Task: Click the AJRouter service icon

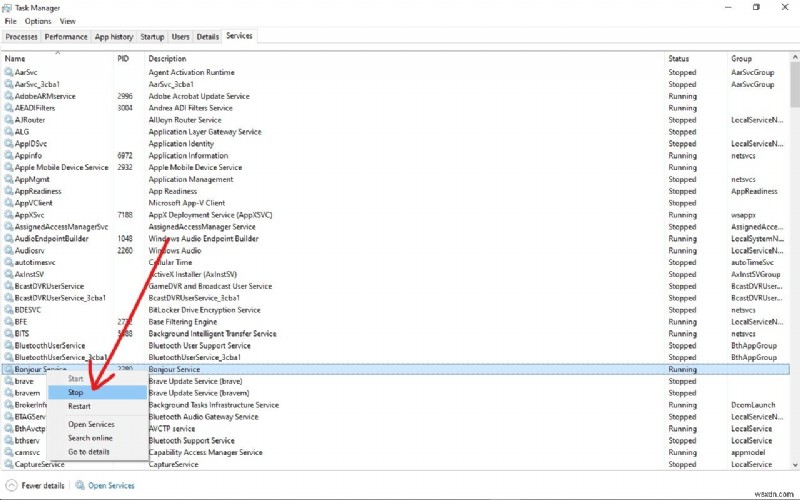Action: 9,119
